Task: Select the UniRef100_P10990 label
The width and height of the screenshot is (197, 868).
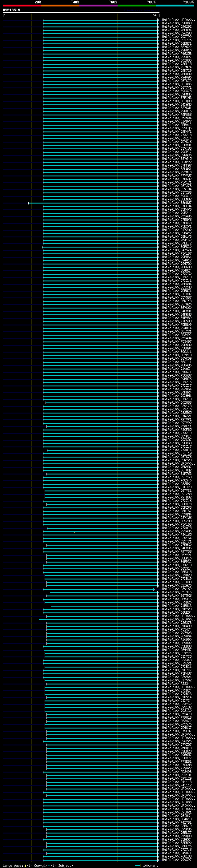Action: tap(177, 640)
